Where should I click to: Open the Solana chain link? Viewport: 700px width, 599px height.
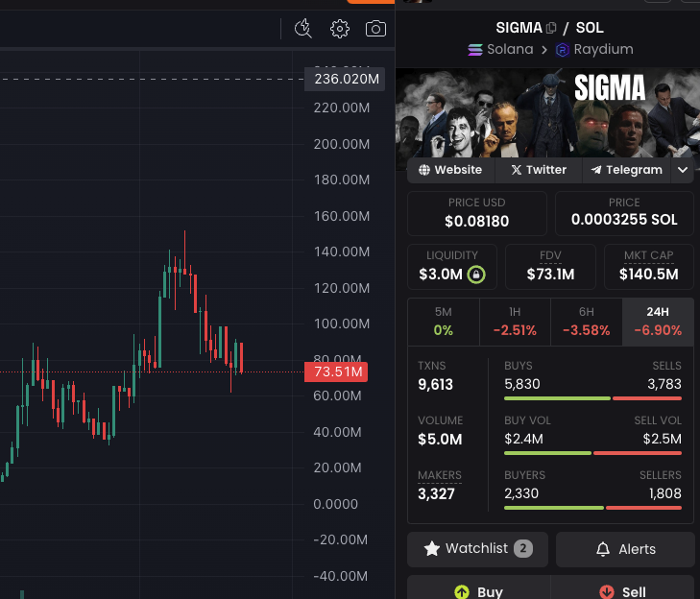[x=500, y=49]
